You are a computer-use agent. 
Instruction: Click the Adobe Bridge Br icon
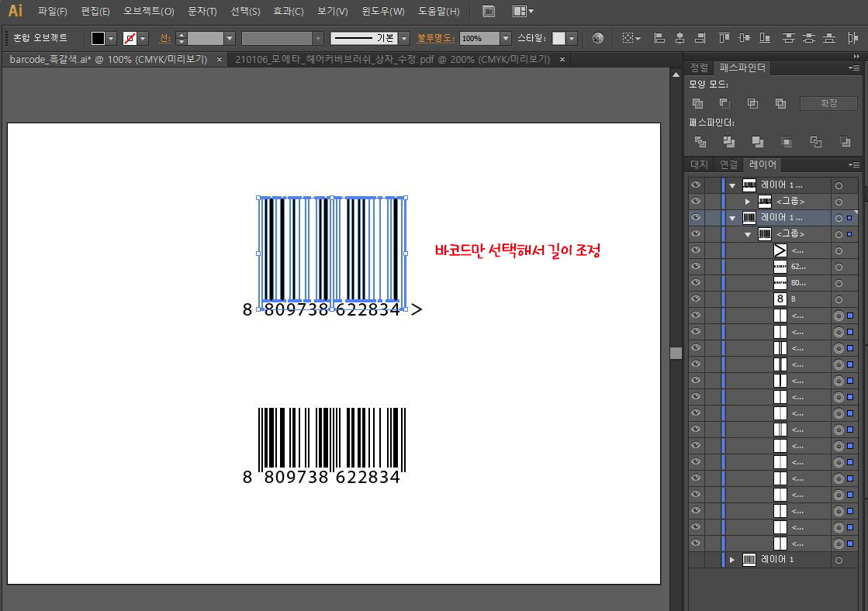pyautogui.click(x=489, y=11)
